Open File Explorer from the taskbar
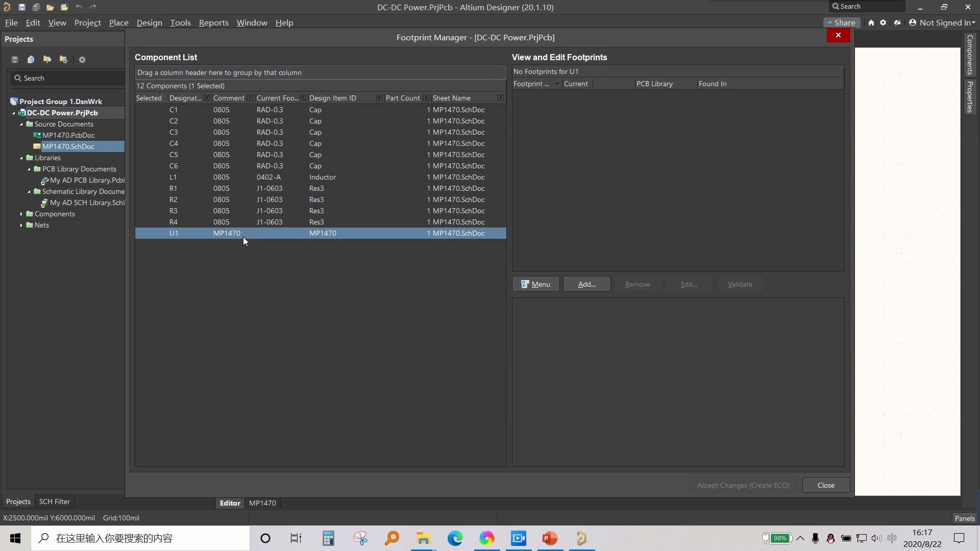 tap(423, 538)
